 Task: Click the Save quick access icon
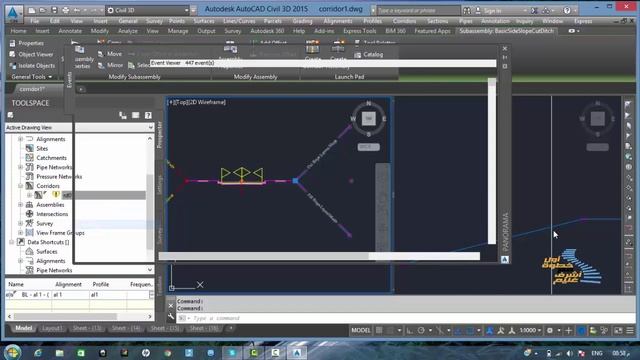point(54,10)
